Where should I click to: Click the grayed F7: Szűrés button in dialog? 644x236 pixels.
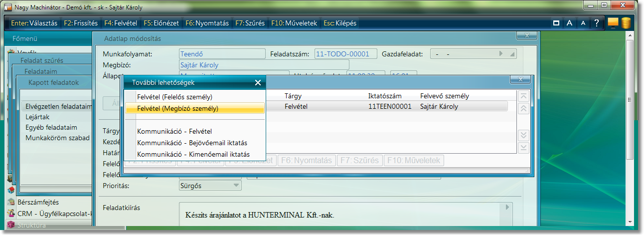tap(359, 160)
